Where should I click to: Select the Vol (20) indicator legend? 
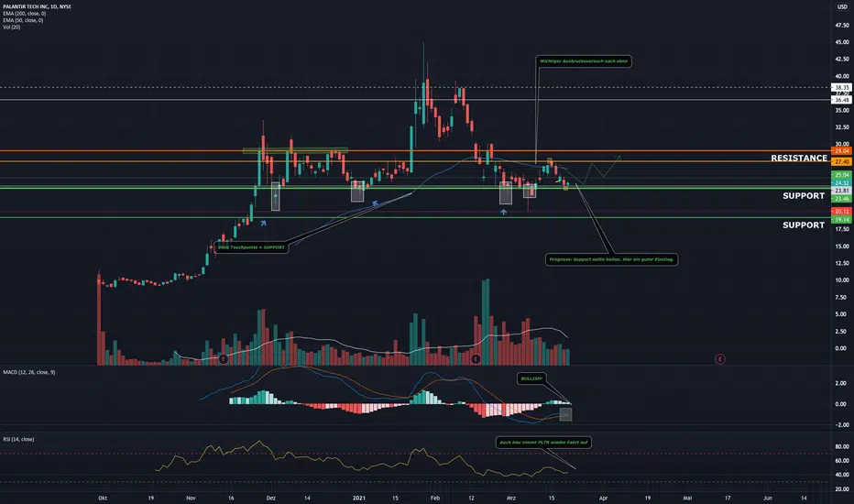[x=11, y=27]
